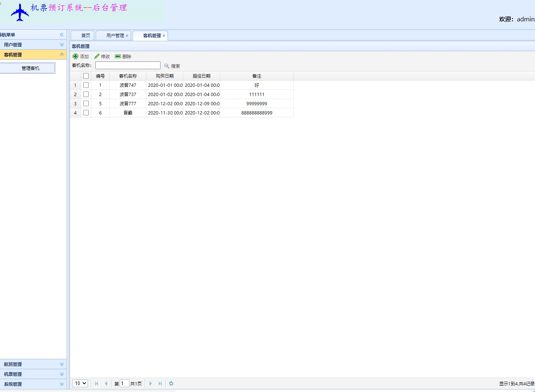Viewport: 535px width, 392px height.
Task: Go to previous page of results
Action: 106,384
